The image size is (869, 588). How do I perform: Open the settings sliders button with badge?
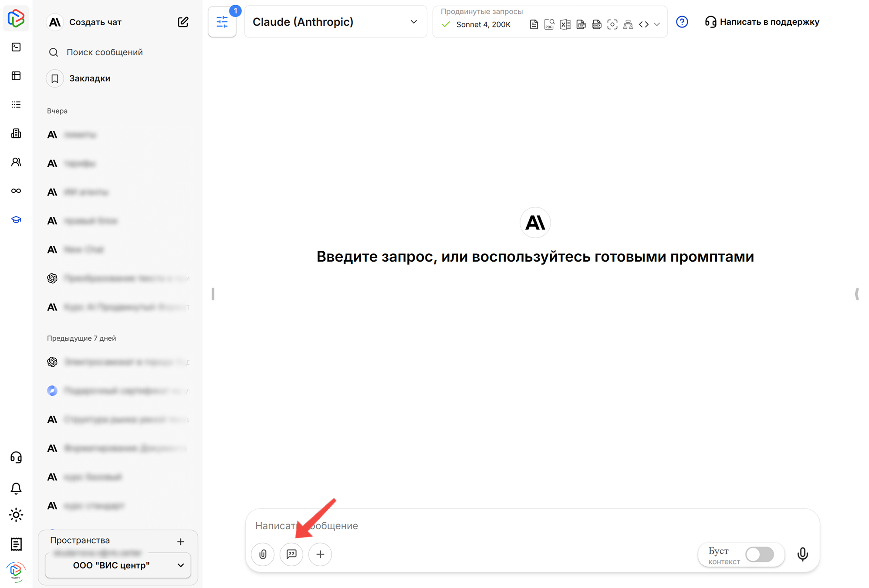222,22
